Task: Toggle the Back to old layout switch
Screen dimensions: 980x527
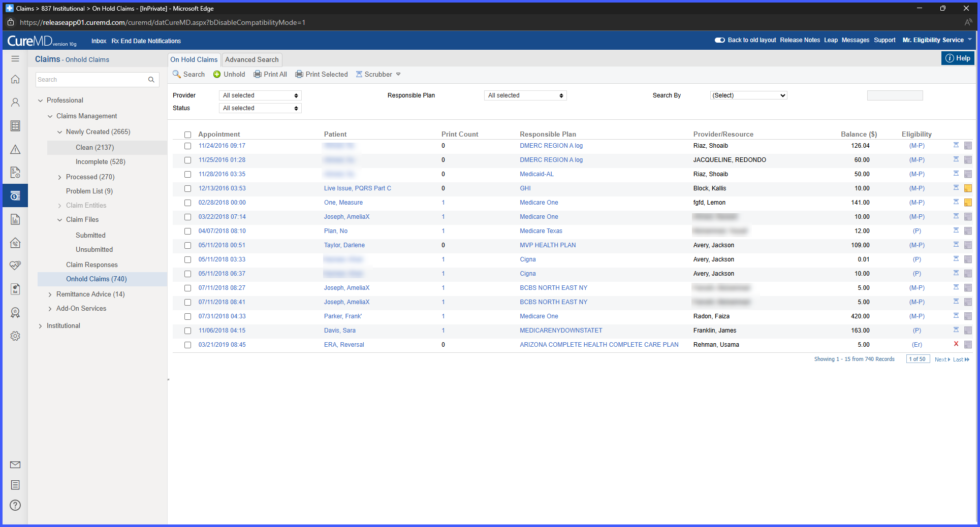Action: 719,40
